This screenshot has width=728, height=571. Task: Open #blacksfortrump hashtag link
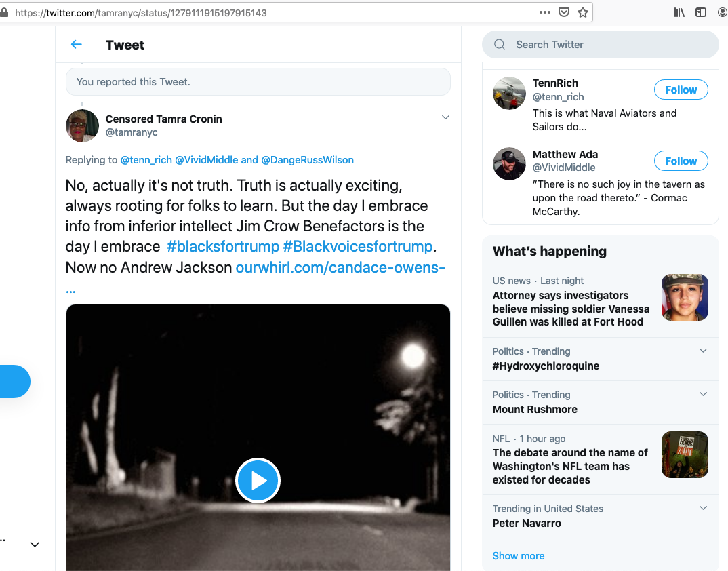pyautogui.click(x=223, y=246)
